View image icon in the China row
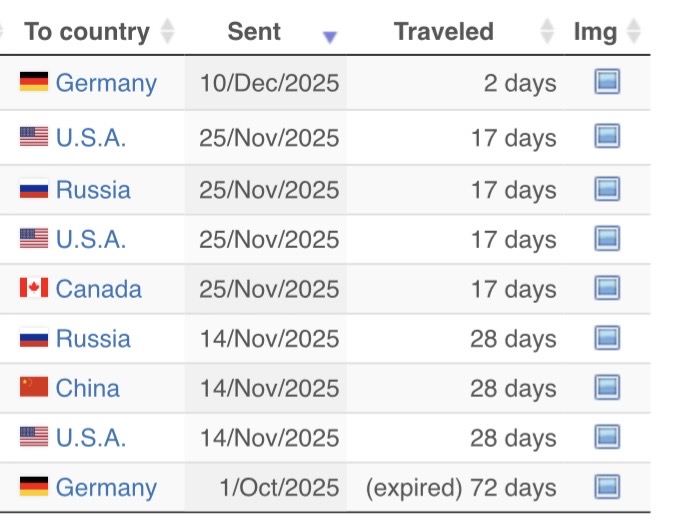The height and width of the screenshot is (529, 675). click(607, 388)
